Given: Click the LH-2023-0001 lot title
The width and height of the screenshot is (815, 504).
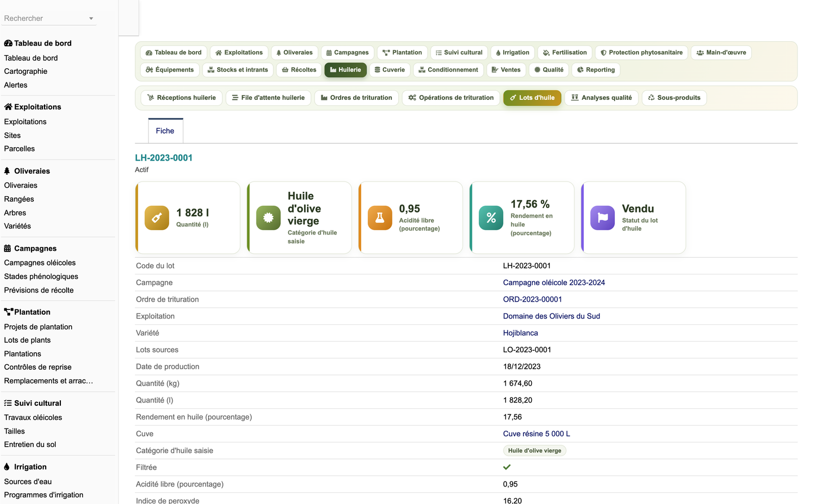Looking at the screenshot, I should tap(164, 158).
